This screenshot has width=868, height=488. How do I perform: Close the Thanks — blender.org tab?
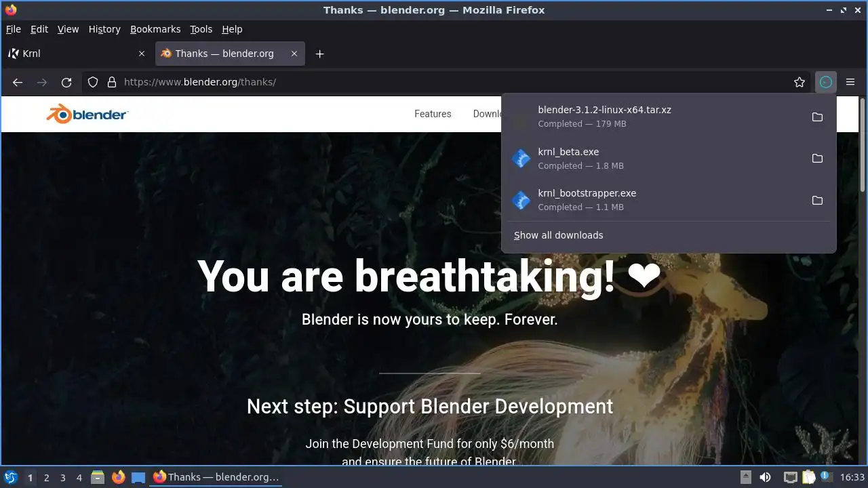click(x=294, y=54)
